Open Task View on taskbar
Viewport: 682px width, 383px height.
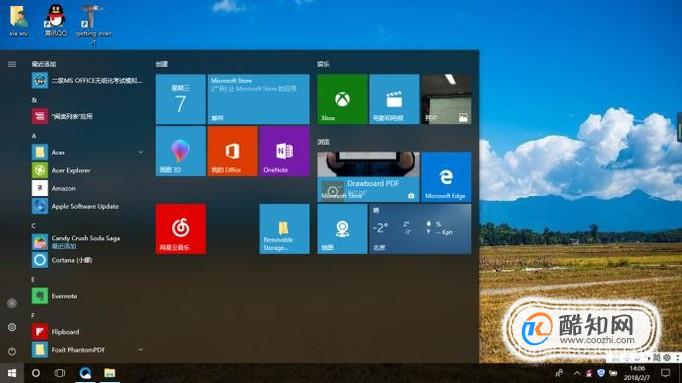point(60,373)
